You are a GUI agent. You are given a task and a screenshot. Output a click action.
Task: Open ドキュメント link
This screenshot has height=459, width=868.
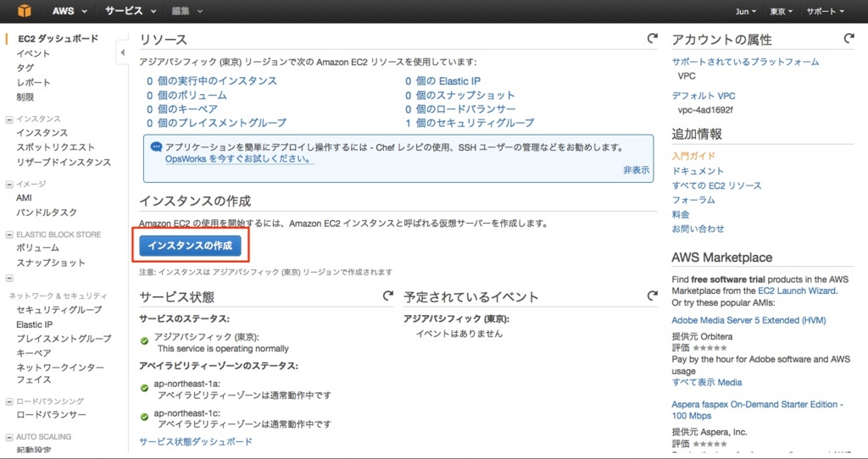point(698,171)
